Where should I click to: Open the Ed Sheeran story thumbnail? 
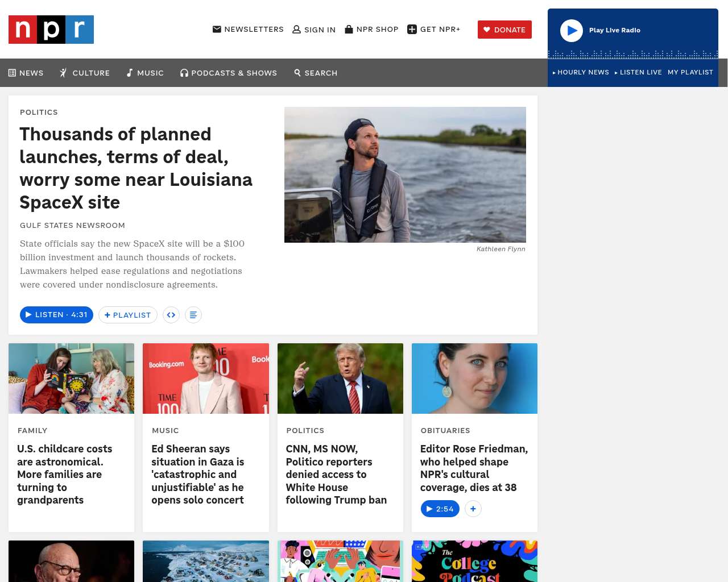tap(206, 379)
